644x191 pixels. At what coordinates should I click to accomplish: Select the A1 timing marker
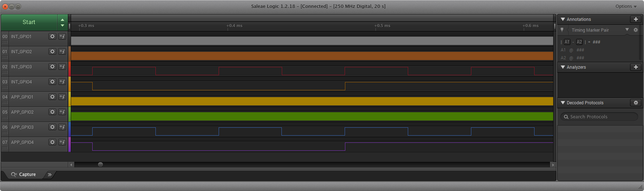(567, 42)
